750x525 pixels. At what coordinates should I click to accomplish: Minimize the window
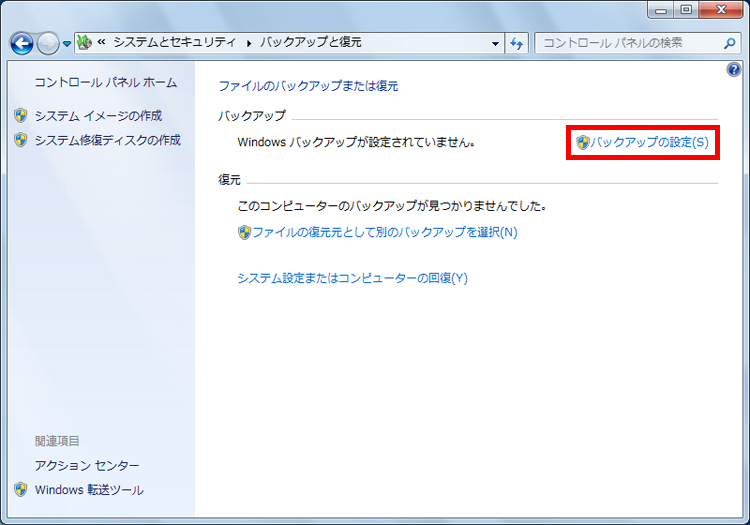click(x=661, y=10)
